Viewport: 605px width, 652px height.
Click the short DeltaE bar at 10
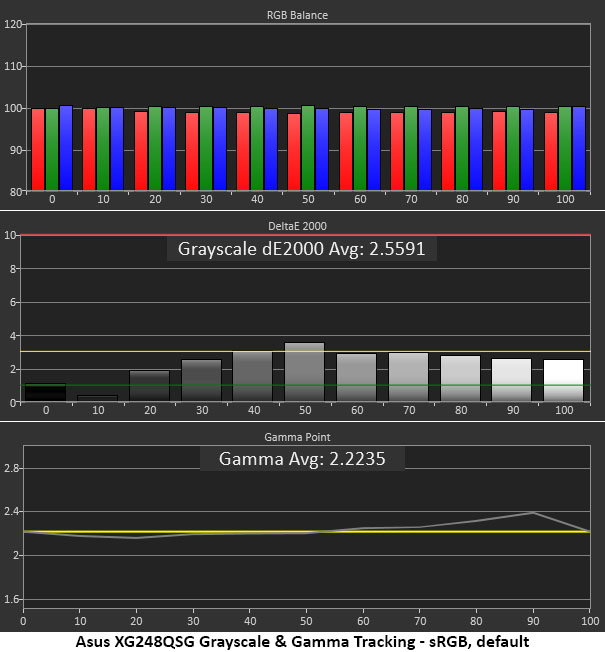[x=98, y=398]
